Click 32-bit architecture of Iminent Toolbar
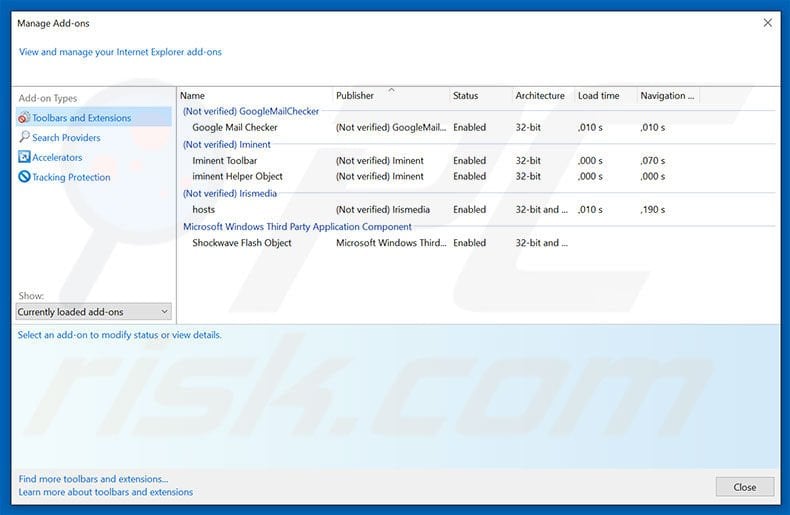This screenshot has height=515, width=790. tap(528, 161)
